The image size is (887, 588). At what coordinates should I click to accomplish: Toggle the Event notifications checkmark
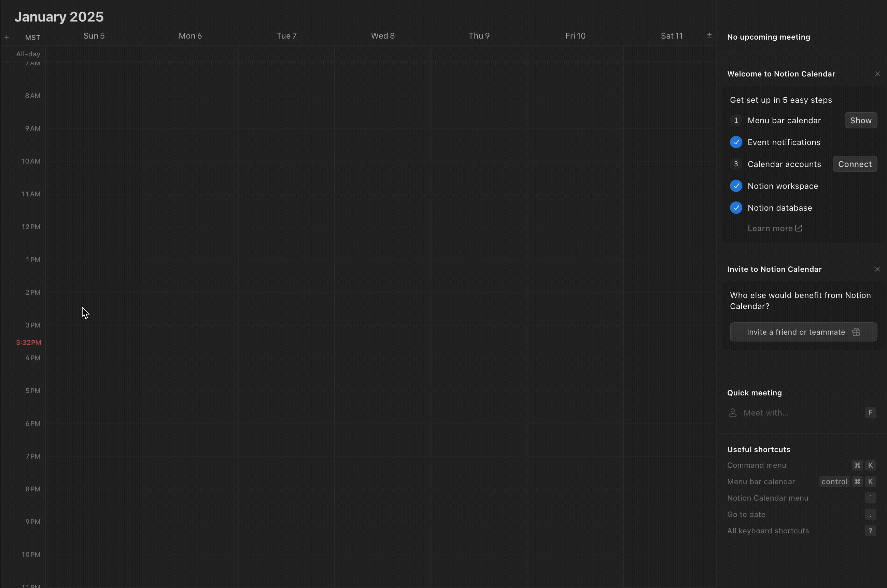(x=735, y=142)
